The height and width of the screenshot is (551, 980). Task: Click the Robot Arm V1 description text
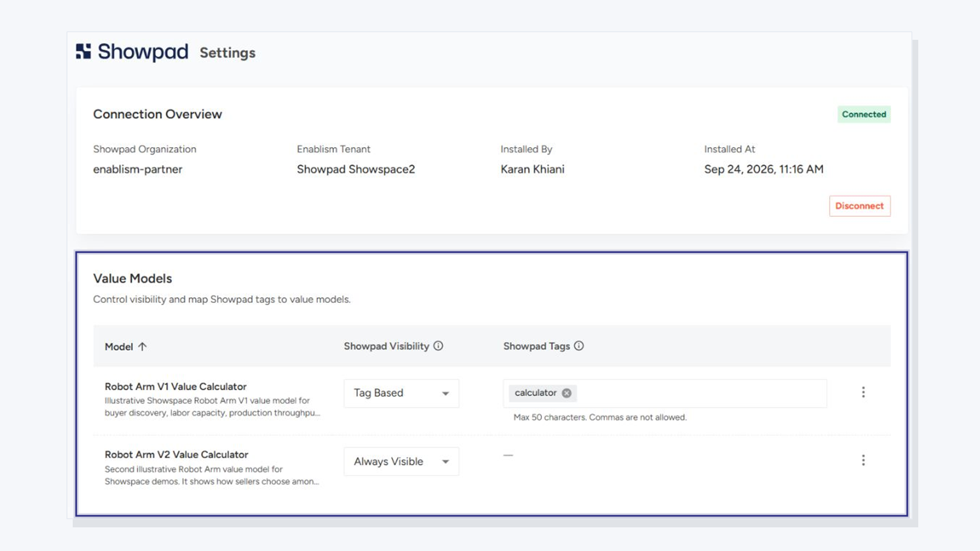point(212,407)
